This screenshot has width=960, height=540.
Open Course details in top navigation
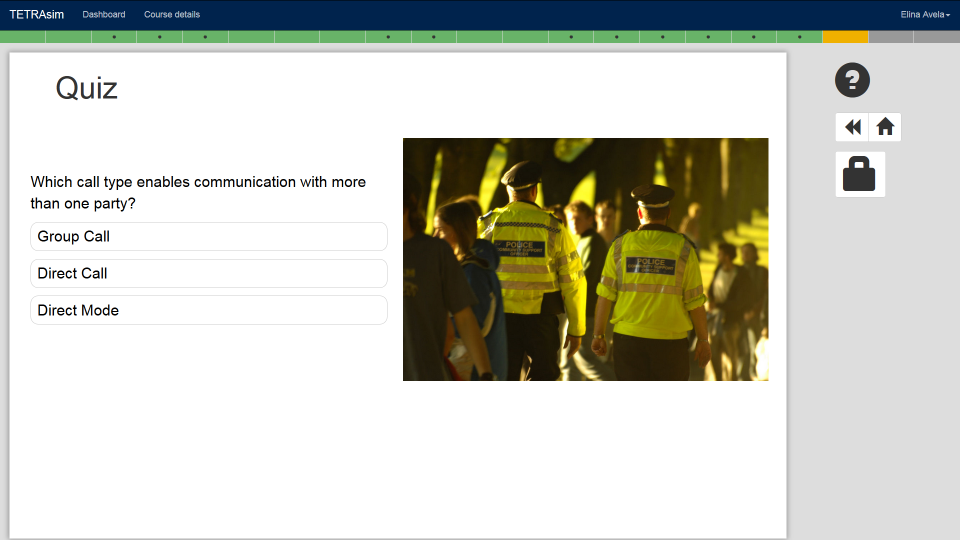[172, 15]
